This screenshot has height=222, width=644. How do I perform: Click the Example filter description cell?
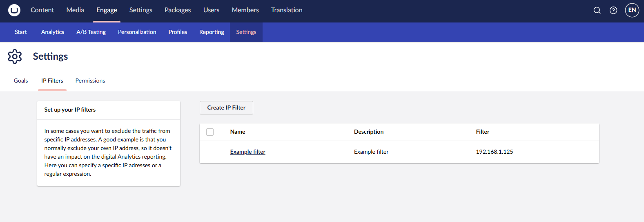(x=371, y=152)
